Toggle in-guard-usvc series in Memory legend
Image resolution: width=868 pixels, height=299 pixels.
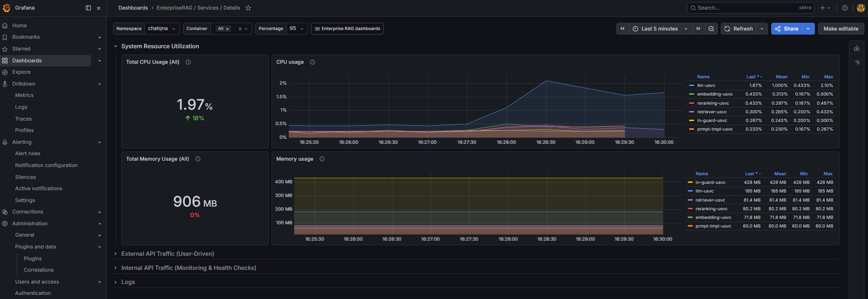pyautogui.click(x=710, y=182)
